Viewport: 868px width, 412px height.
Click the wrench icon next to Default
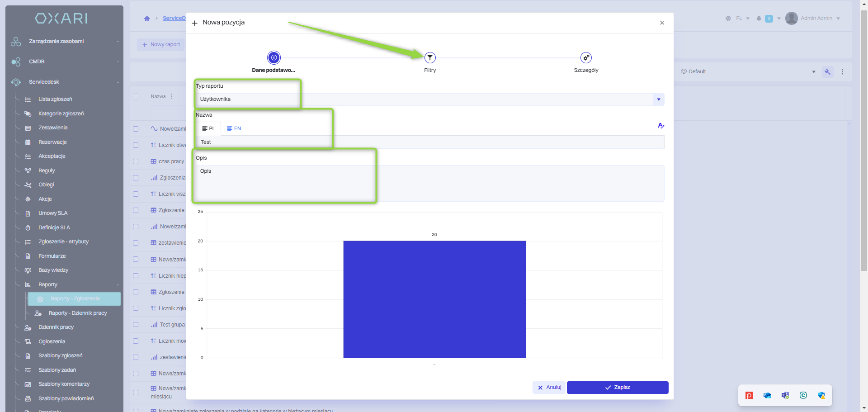click(x=828, y=72)
